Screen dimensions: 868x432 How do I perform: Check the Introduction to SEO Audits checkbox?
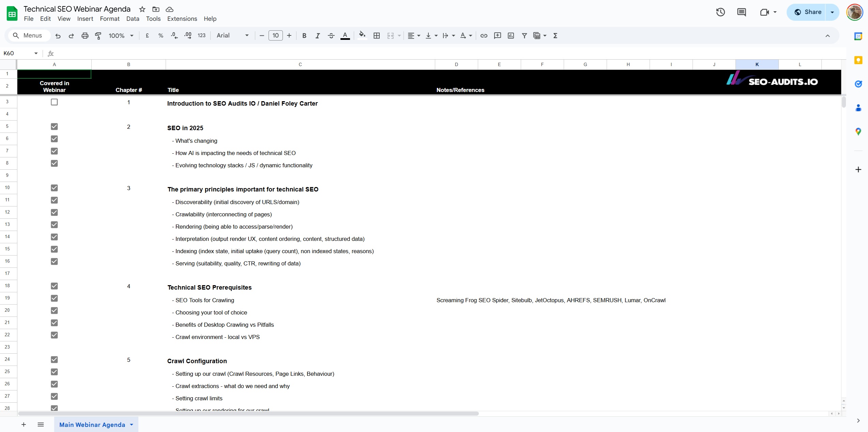point(54,102)
